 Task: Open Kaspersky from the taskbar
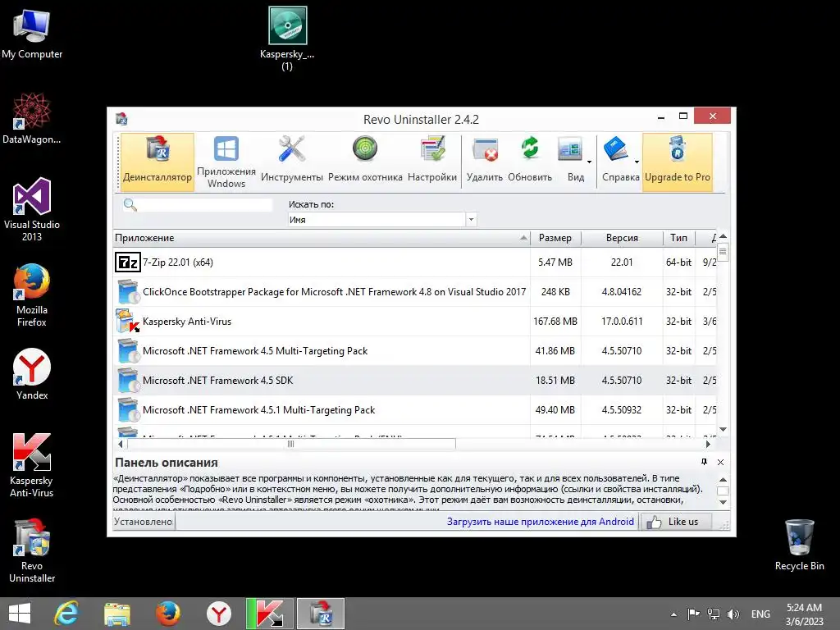point(269,614)
